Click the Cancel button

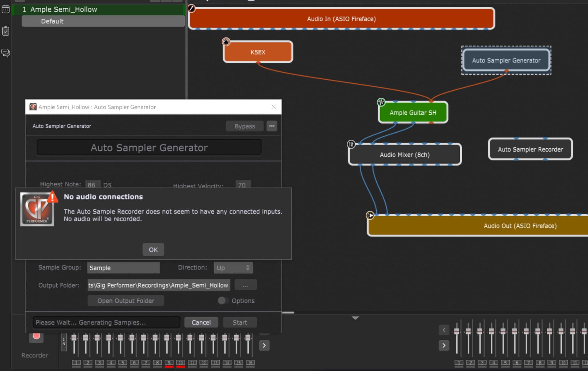pyautogui.click(x=201, y=322)
